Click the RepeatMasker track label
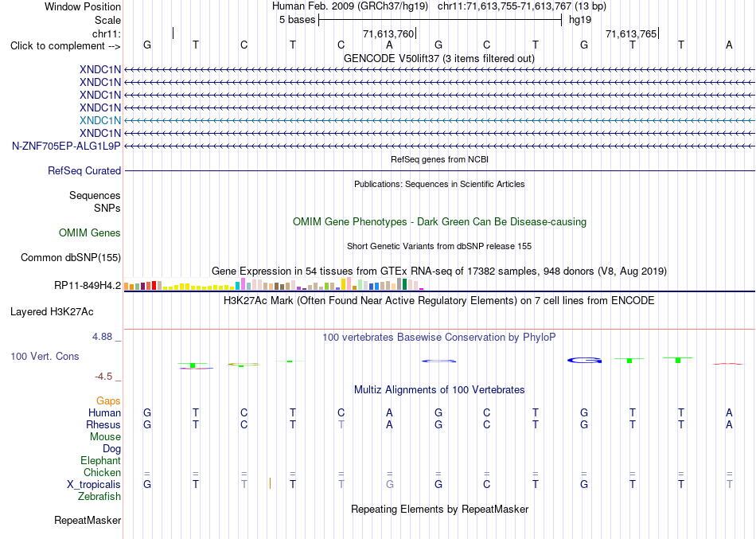756x539 pixels. click(x=88, y=520)
